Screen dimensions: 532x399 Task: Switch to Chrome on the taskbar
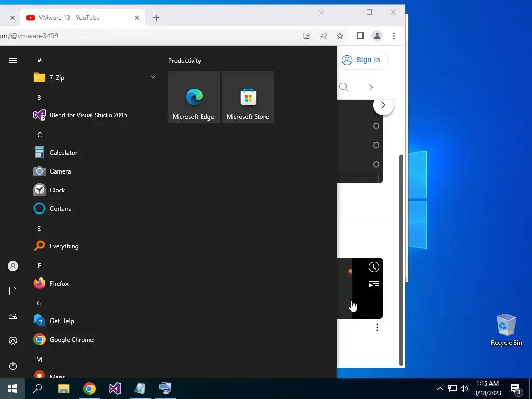(x=89, y=389)
